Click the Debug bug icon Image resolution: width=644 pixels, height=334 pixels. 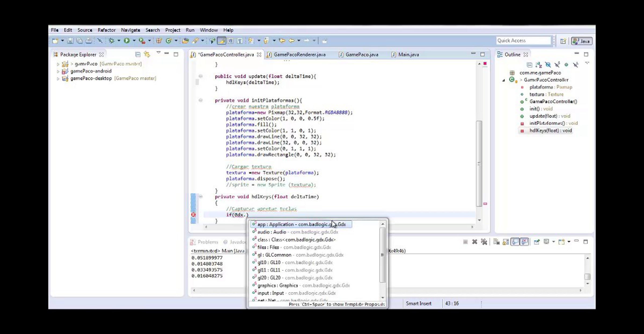point(112,41)
